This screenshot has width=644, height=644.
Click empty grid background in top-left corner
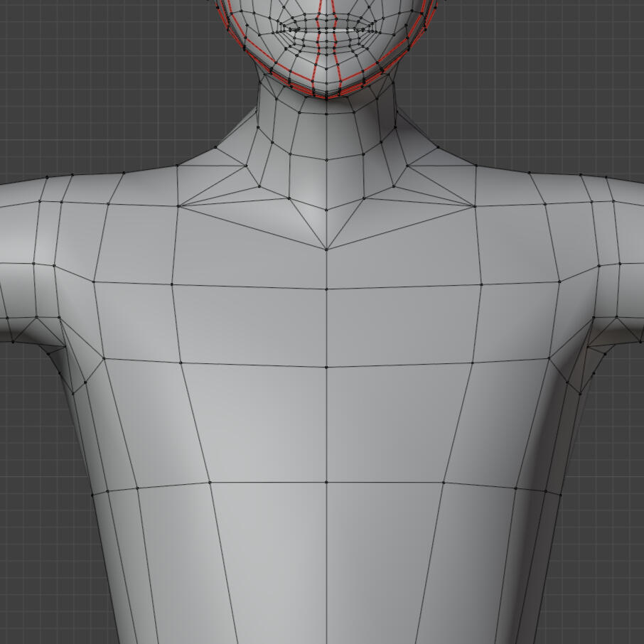click(x=43, y=43)
